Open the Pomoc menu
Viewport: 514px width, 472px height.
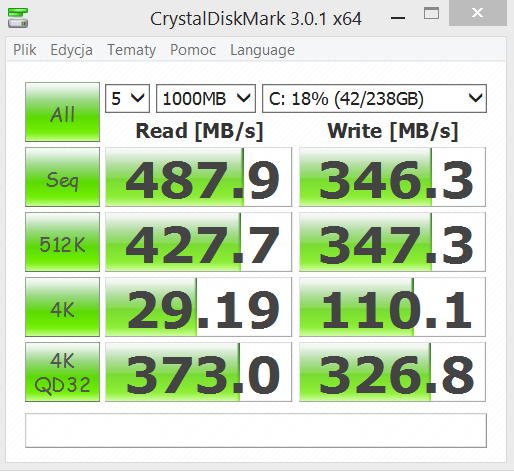point(193,50)
